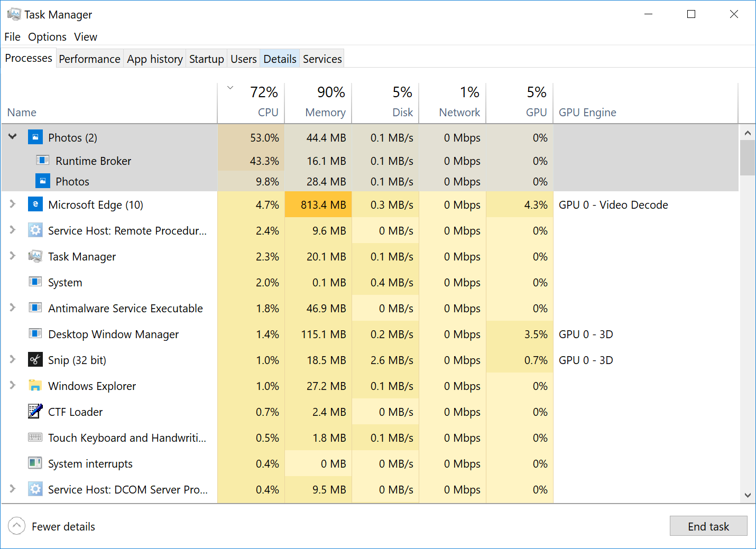Sort by the Name column header
756x549 pixels.
[109, 103]
